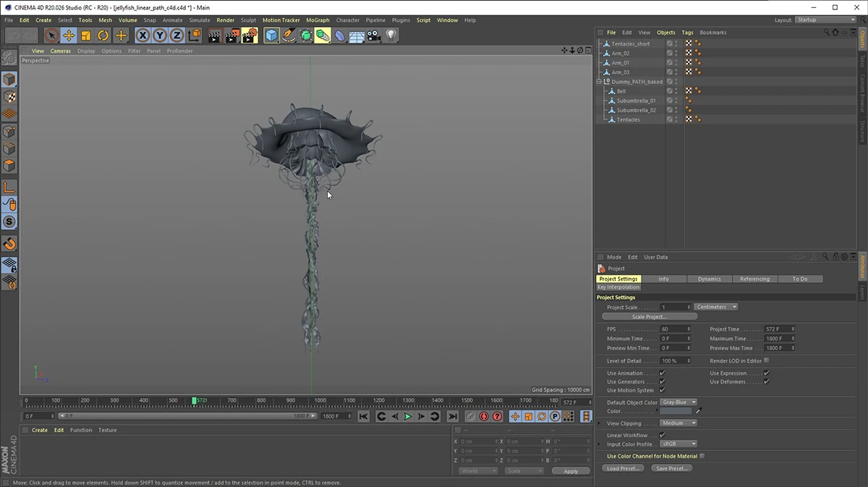Click the Spline Pen tool icon
The width and height of the screenshot is (868, 487).
289,35
